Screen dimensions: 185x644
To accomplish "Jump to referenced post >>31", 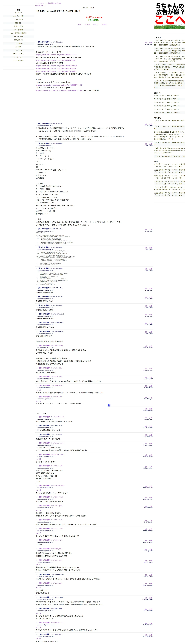I will 38,565.
